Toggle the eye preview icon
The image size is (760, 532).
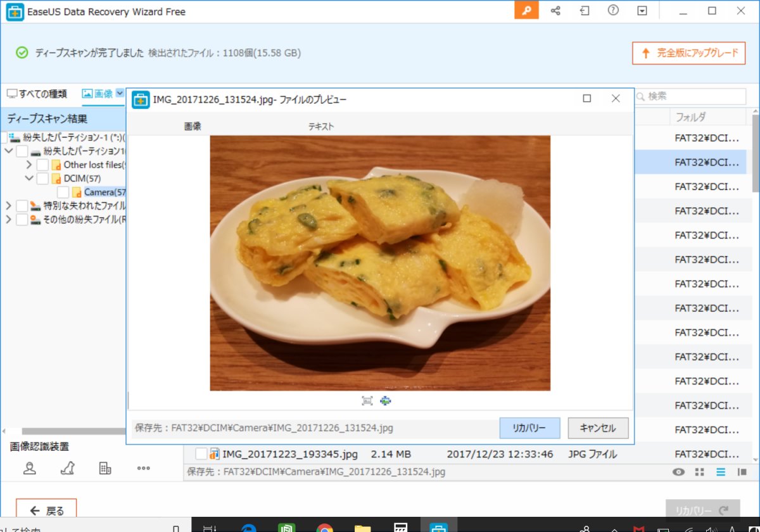point(678,472)
